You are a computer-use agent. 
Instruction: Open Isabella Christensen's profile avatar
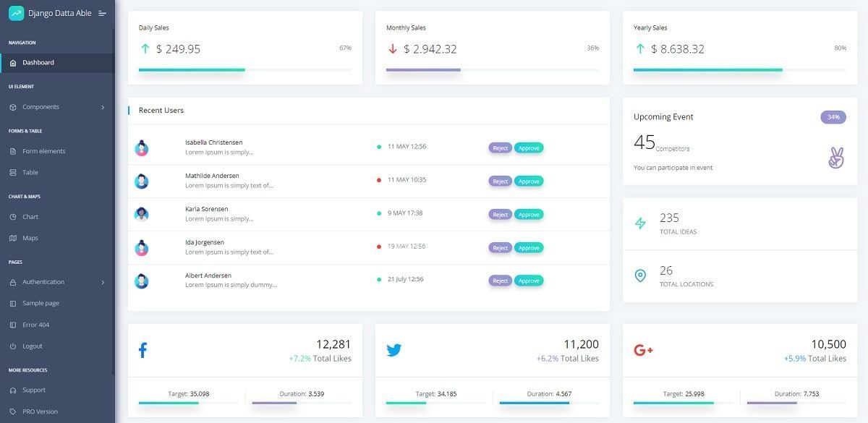click(x=142, y=147)
